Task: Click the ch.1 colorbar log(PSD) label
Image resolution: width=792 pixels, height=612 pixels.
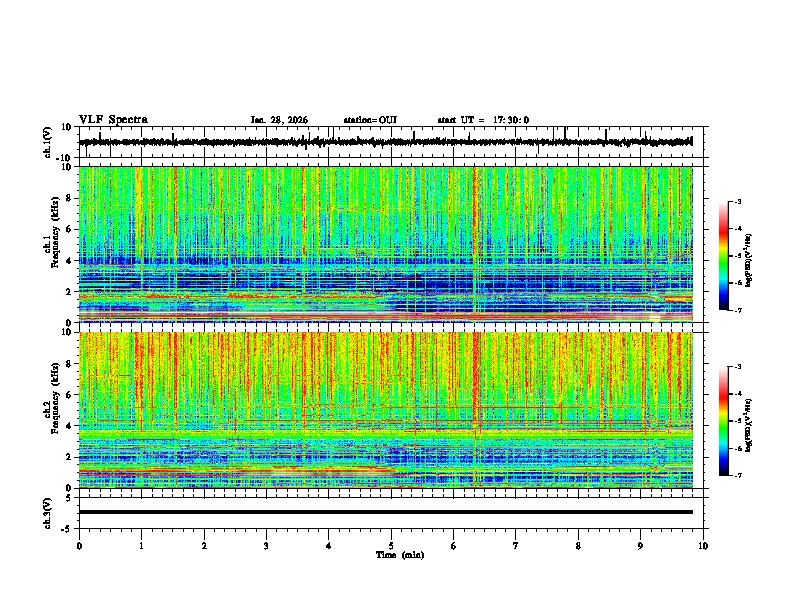Action: coord(749,260)
